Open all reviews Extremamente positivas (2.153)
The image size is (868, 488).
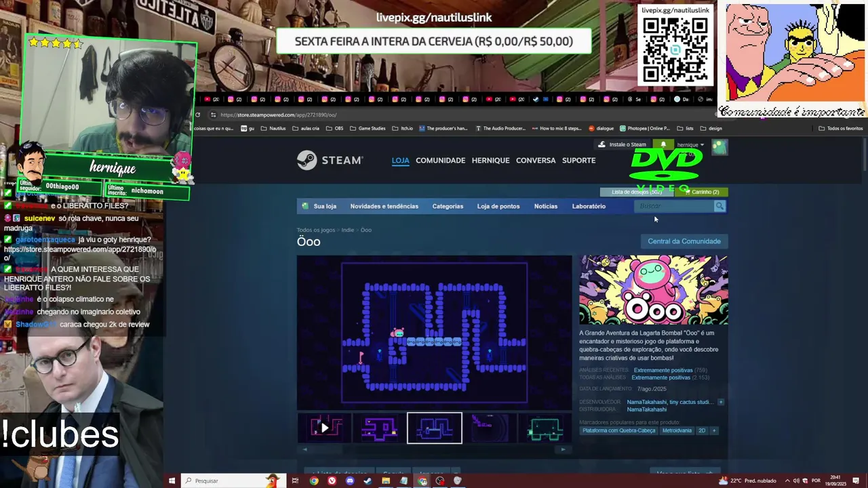(x=660, y=378)
